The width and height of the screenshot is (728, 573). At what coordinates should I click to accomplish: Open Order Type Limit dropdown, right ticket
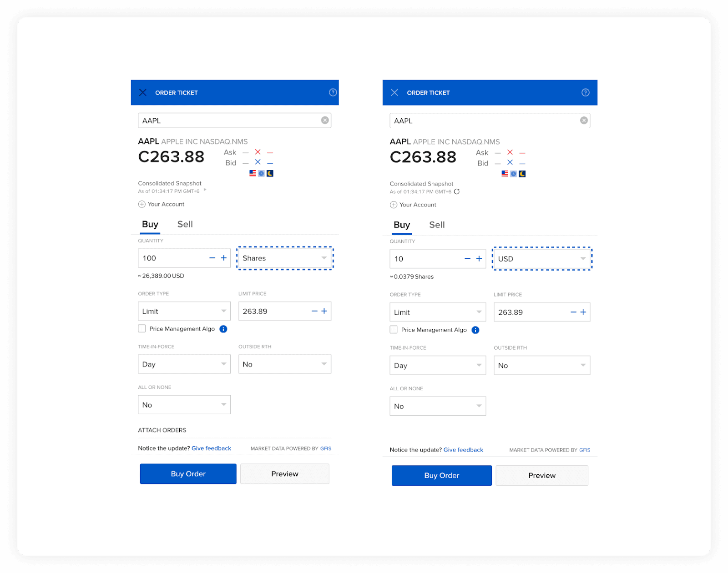(x=438, y=312)
